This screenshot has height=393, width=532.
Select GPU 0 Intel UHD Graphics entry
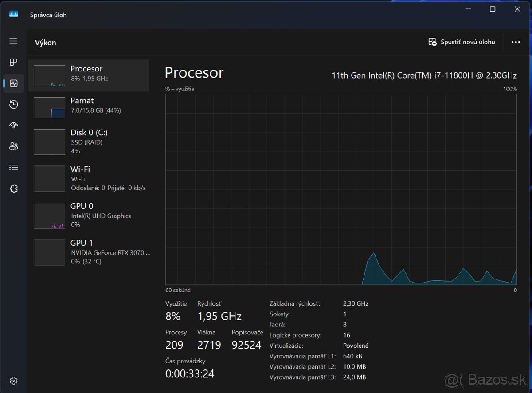point(89,215)
